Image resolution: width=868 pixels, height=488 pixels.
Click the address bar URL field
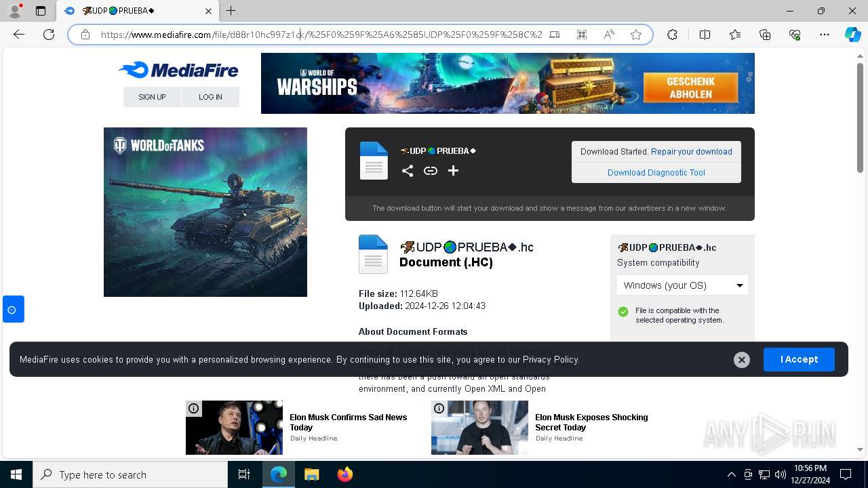click(x=321, y=35)
